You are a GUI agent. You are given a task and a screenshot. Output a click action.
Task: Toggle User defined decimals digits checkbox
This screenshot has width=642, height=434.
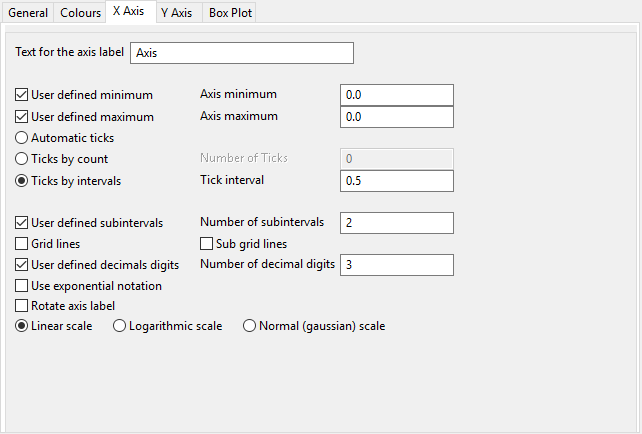22,265
